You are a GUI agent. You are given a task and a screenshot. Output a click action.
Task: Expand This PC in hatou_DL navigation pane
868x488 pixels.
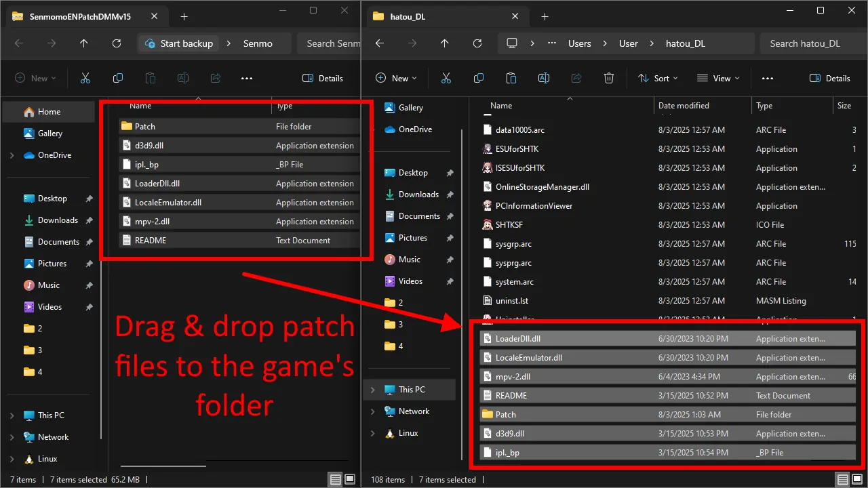pyautogui.click(x=373, y=390)
